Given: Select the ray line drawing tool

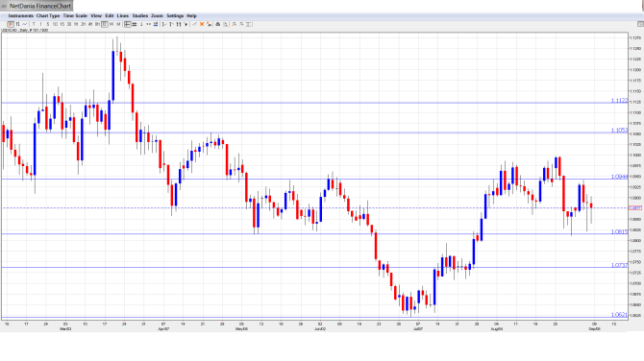Looking at the screenshot, I should (x=171, y=24).
